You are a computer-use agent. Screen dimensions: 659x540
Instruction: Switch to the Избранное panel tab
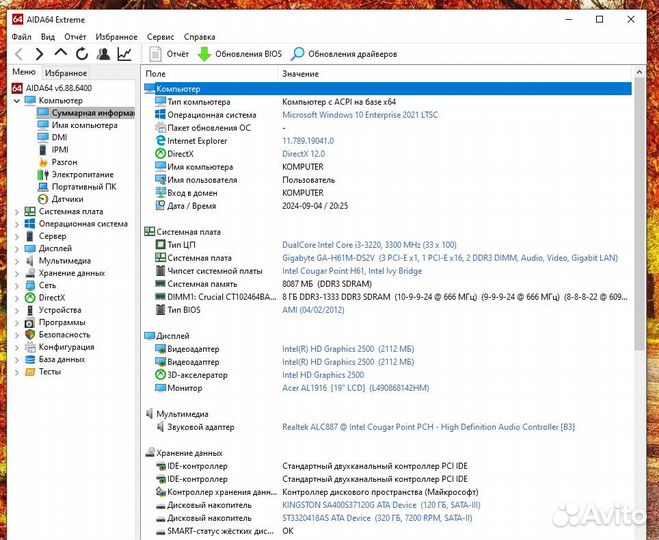(66, 73)
